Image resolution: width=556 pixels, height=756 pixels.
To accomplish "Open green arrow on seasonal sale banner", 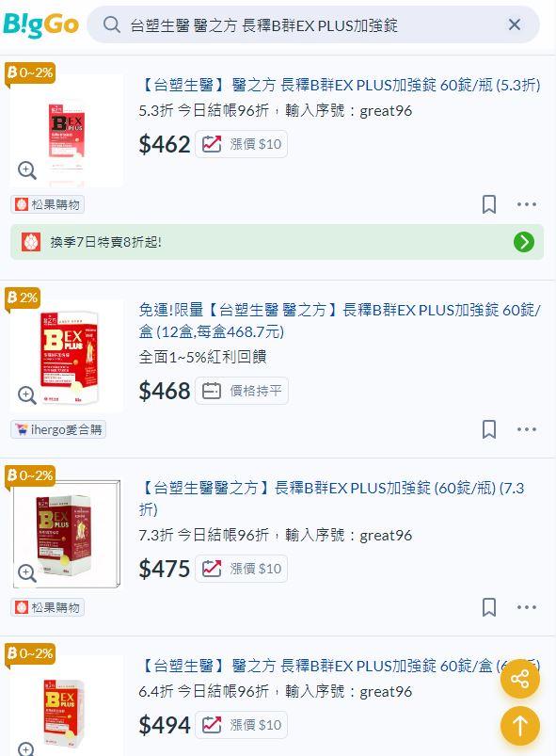I will coord(524,242).
